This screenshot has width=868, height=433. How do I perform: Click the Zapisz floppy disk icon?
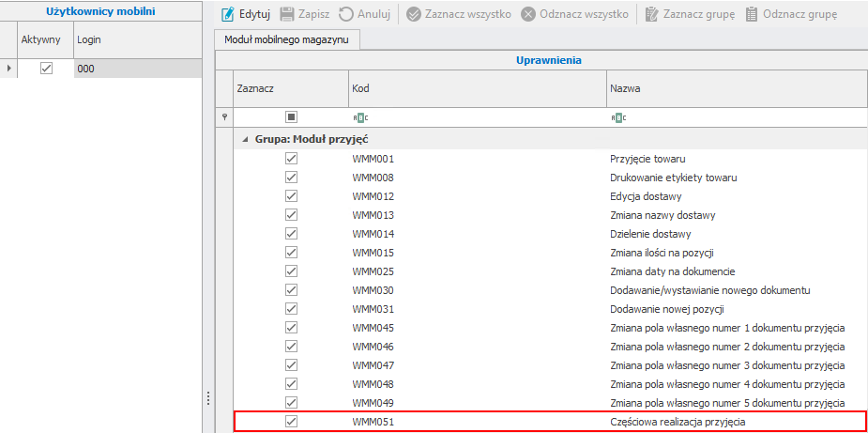pos(289,15)
